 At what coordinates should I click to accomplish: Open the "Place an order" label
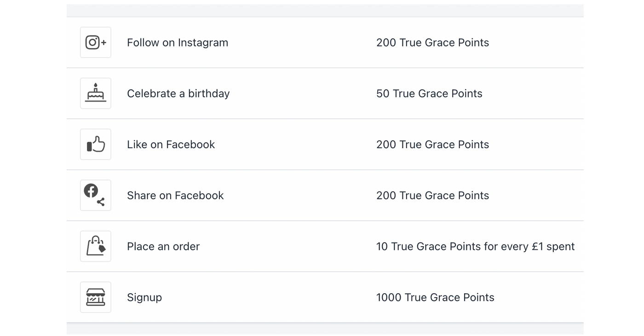pyautogui.click(x=163, y=247)
